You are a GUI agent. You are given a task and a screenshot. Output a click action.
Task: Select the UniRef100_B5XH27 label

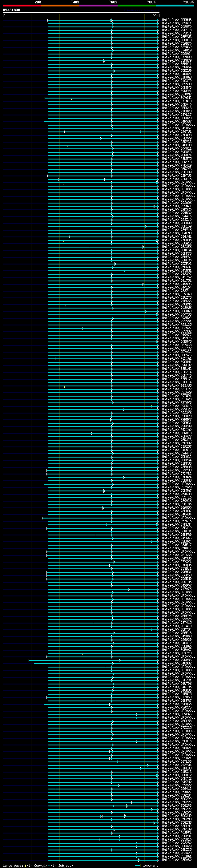177,792
